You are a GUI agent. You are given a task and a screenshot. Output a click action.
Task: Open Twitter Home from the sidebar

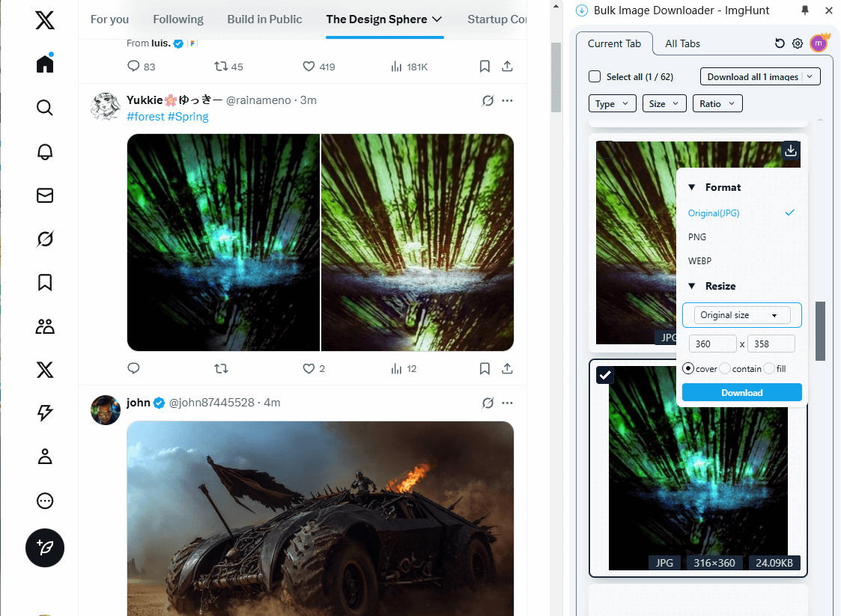(x=44, y=63)
